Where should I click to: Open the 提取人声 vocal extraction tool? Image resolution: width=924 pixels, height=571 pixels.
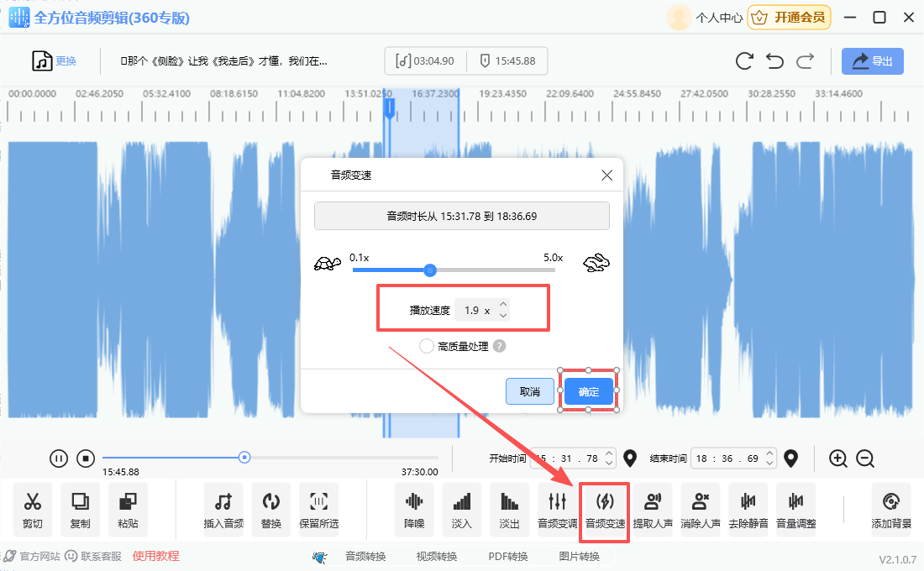pyautogui.click(x=652, y=510)
